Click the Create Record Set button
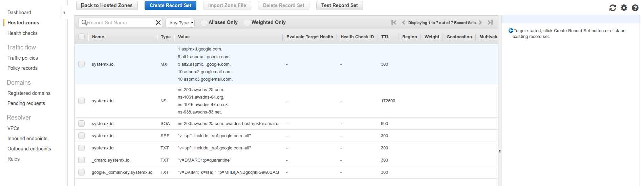The image size is (644, 186). coord(170,5)
